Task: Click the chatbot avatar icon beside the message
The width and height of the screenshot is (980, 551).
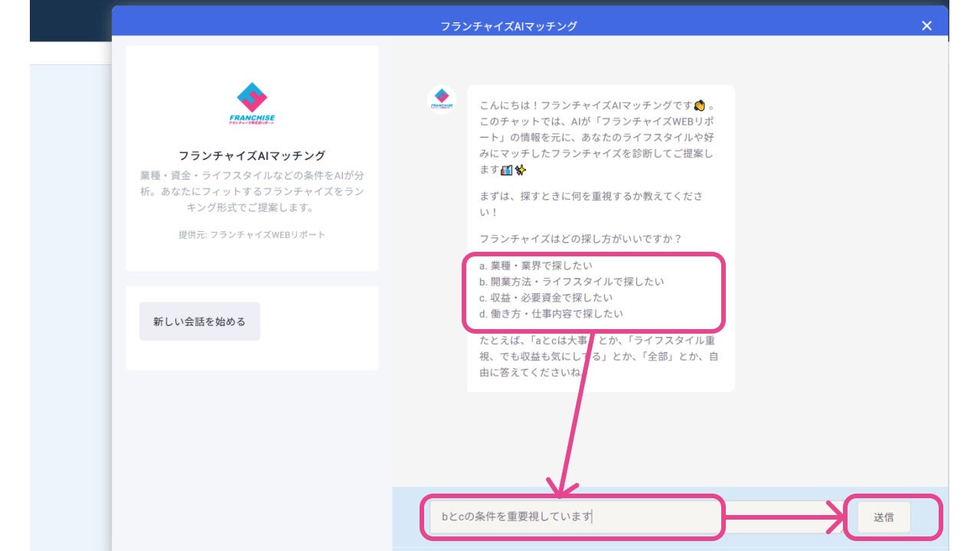Action: tap(441, 99)
